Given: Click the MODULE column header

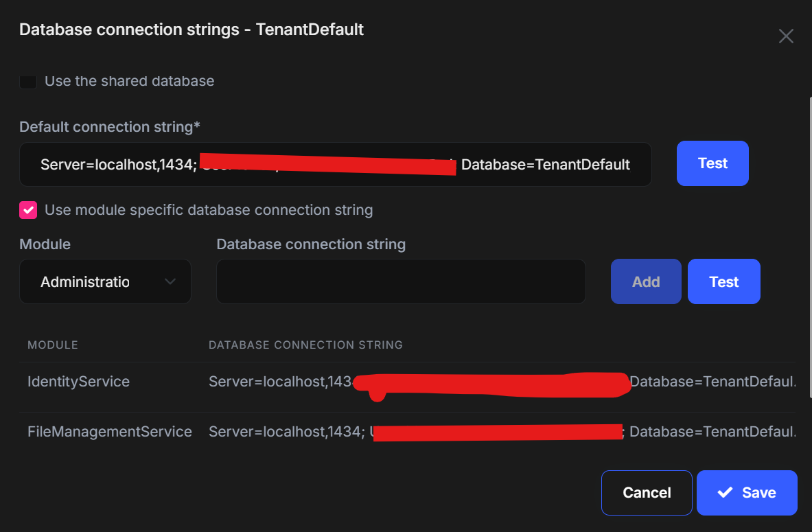Looking at the screenshot, I should pyautogui.click(x=53, y=345).
